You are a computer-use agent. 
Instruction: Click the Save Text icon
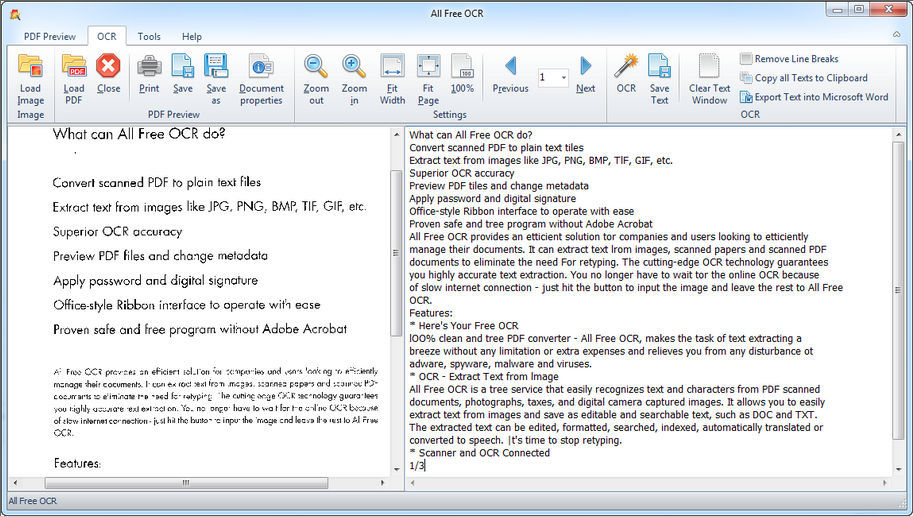659,66
